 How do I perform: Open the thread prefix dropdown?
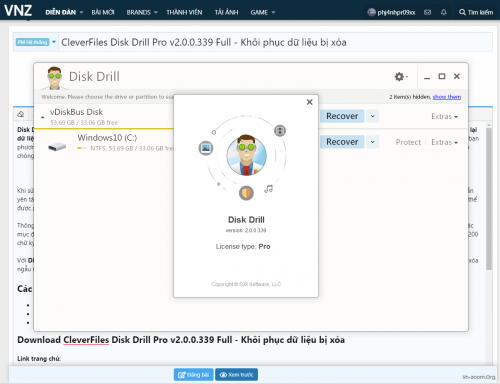[36, 42]
